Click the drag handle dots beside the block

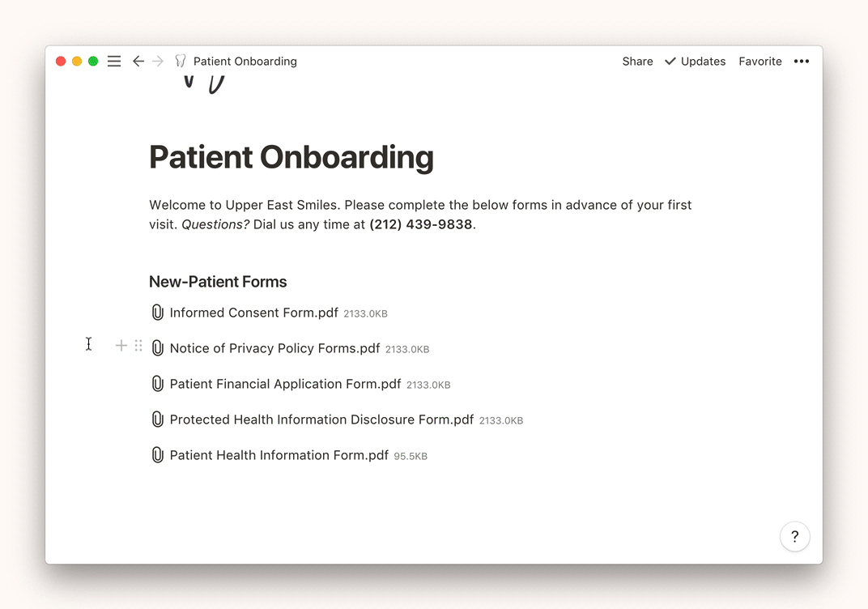(138, 345)
